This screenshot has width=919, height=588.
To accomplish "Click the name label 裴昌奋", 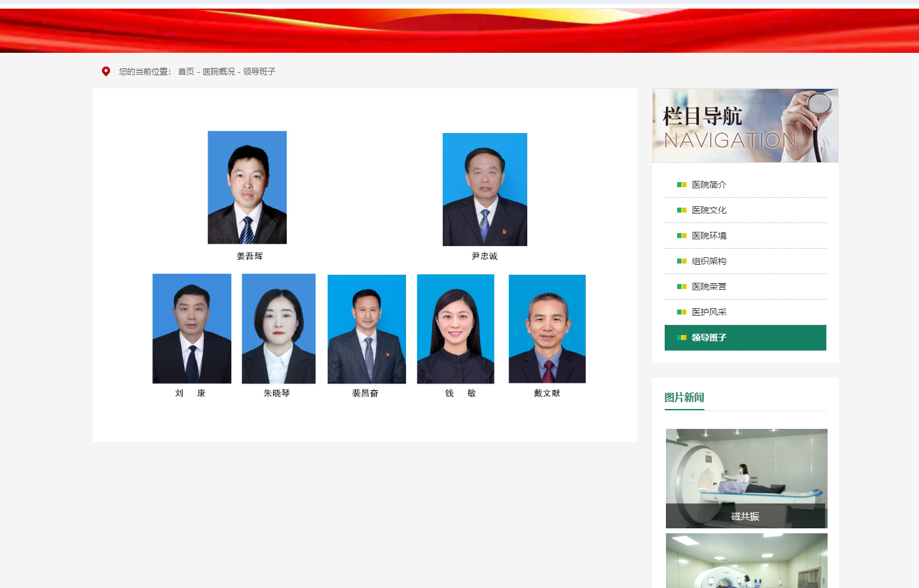I will pyautogui.click(x=365, y=393).
